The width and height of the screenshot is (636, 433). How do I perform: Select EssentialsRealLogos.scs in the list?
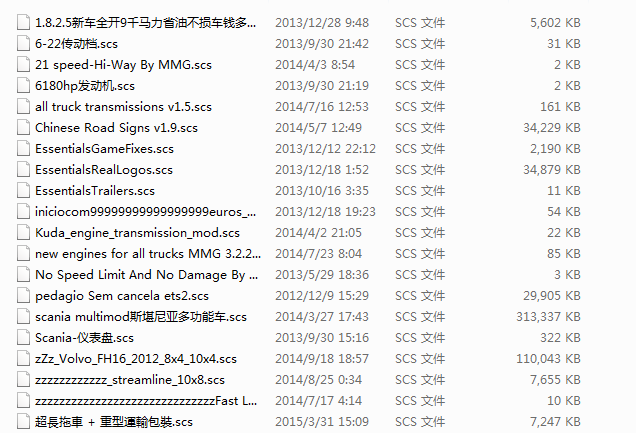point(104,170)
